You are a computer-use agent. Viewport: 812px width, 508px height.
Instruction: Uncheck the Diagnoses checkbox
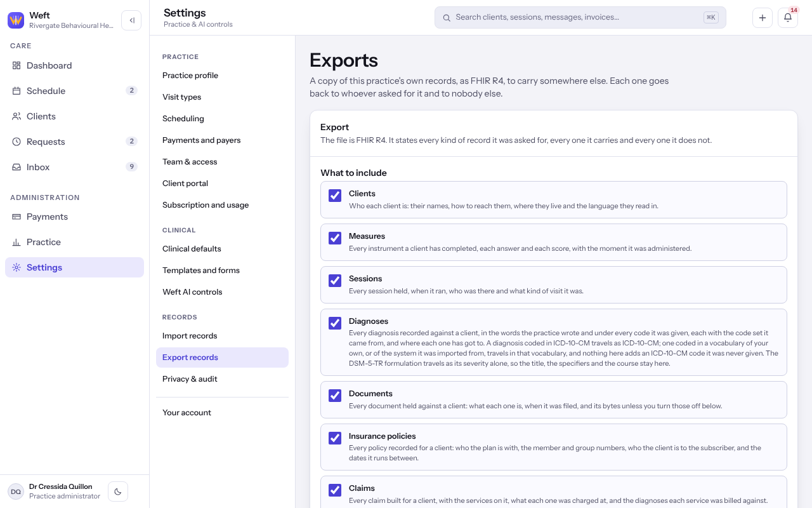(335, 323)
